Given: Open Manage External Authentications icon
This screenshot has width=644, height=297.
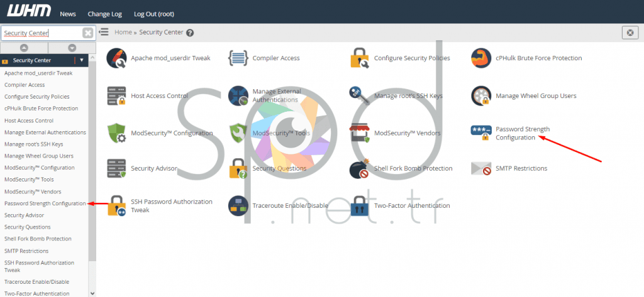Looking at the screenshot, I should point(238,96).
